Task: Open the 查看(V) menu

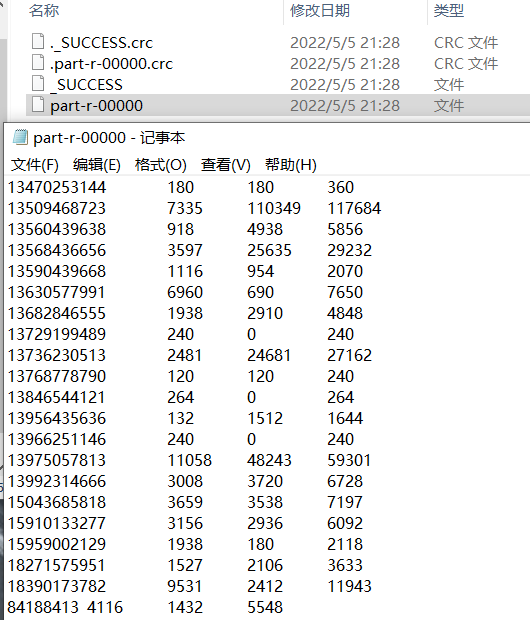Action: pos(225,164)
